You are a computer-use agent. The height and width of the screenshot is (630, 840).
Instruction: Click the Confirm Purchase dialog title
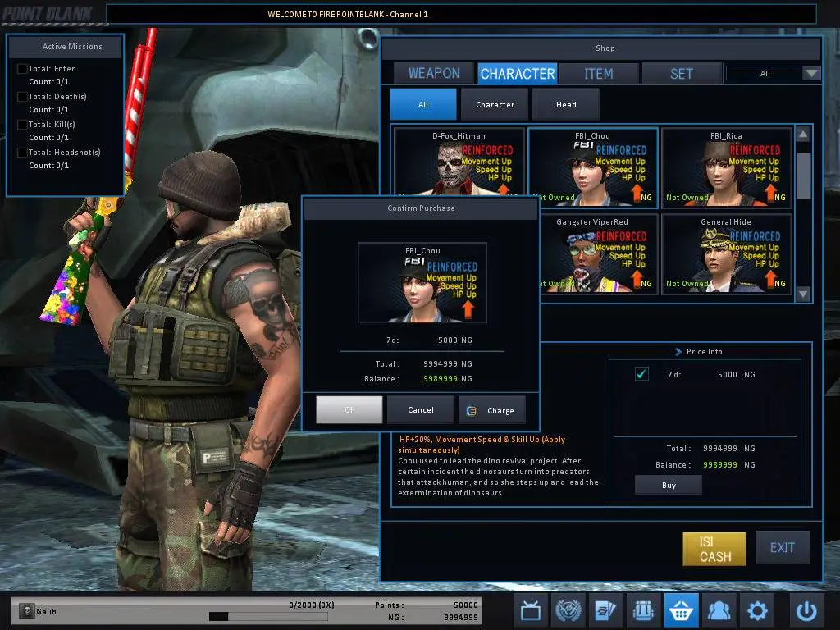[421, 208]
